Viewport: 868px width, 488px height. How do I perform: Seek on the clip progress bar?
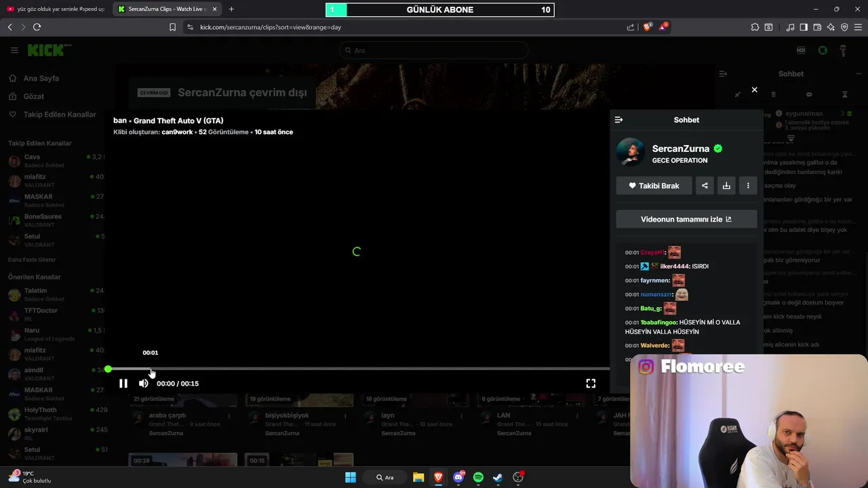358,369
